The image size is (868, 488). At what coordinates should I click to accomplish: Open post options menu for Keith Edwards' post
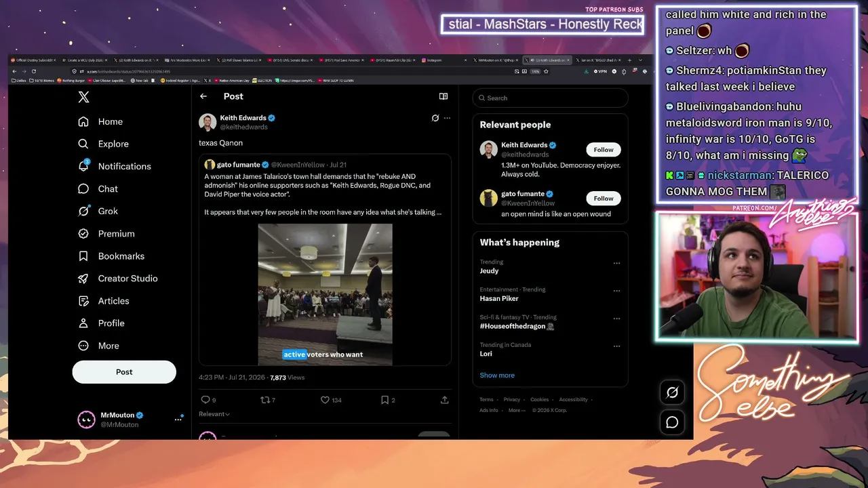447,118
